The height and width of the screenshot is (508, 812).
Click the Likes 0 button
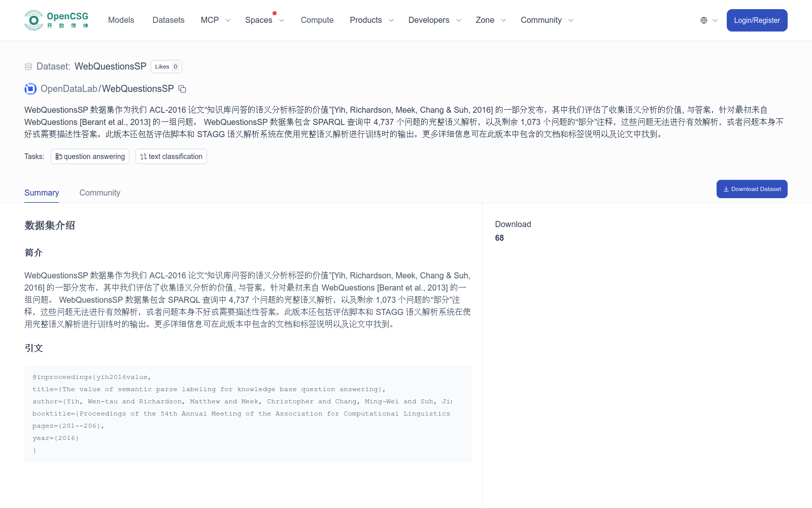pyautogui.click(x=166, y=67)
